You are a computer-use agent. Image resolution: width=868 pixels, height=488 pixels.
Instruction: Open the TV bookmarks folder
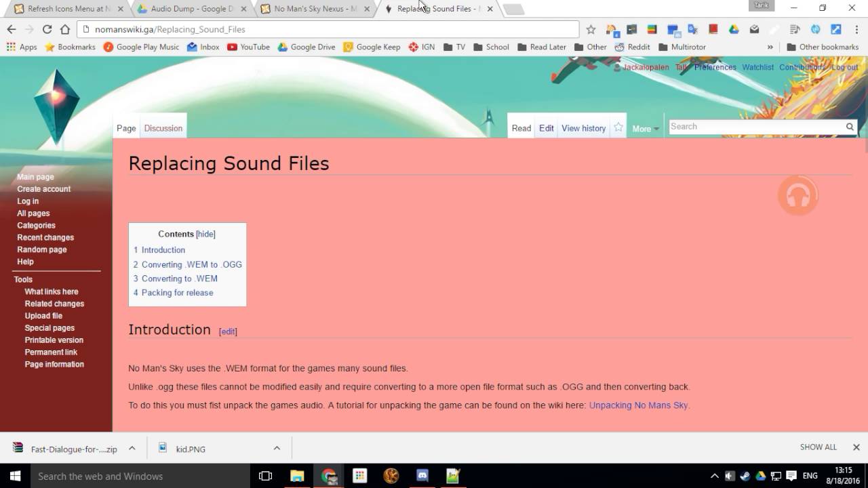(454, 47)
